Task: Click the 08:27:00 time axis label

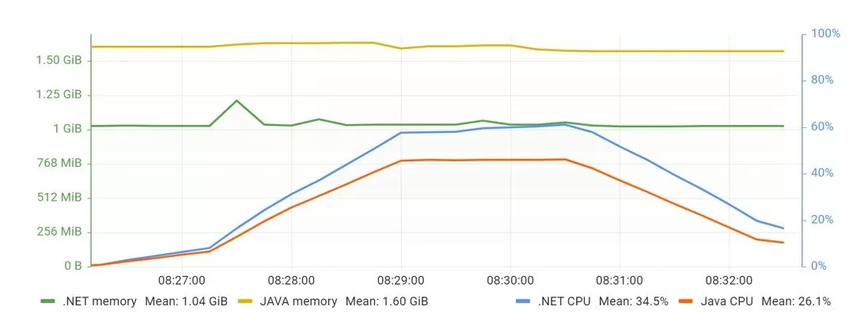Action: 182,280
